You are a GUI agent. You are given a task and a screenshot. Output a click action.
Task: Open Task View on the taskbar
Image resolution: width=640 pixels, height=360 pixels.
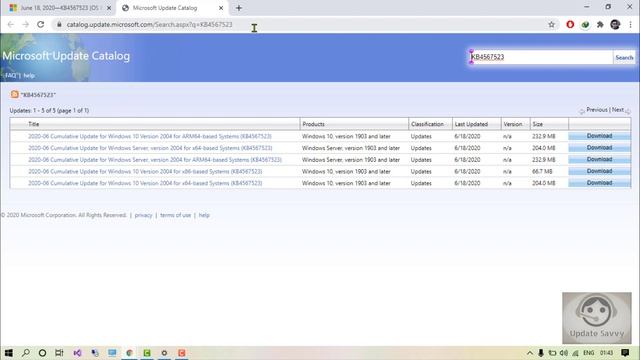(x=59, y=353)
